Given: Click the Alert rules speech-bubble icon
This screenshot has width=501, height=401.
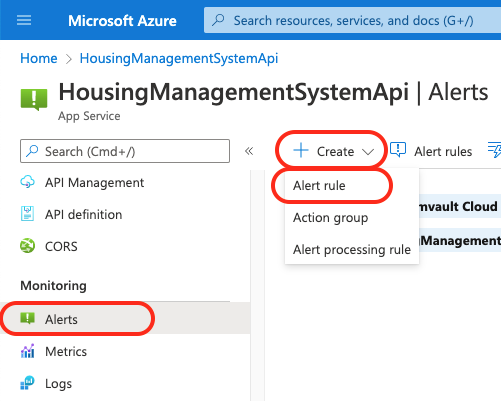Looking at the screenshot, I should point(398,150).
